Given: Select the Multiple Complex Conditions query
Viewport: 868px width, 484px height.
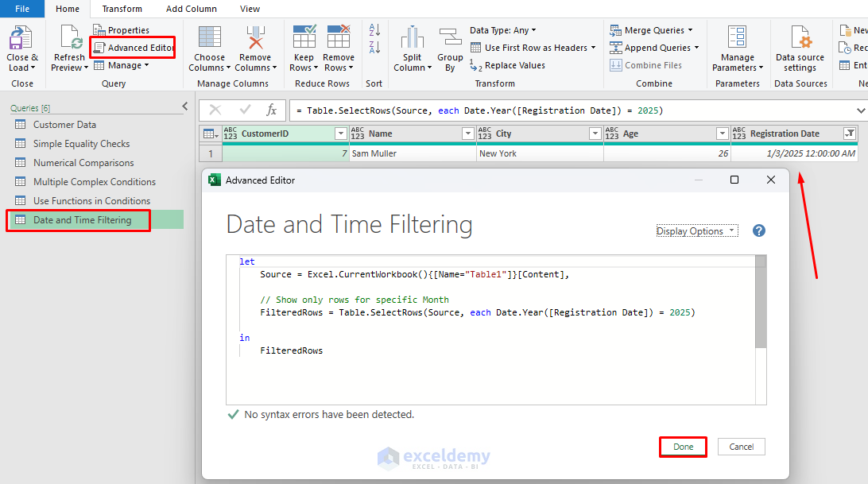Looking at the screenshot, I should (95, 182).
